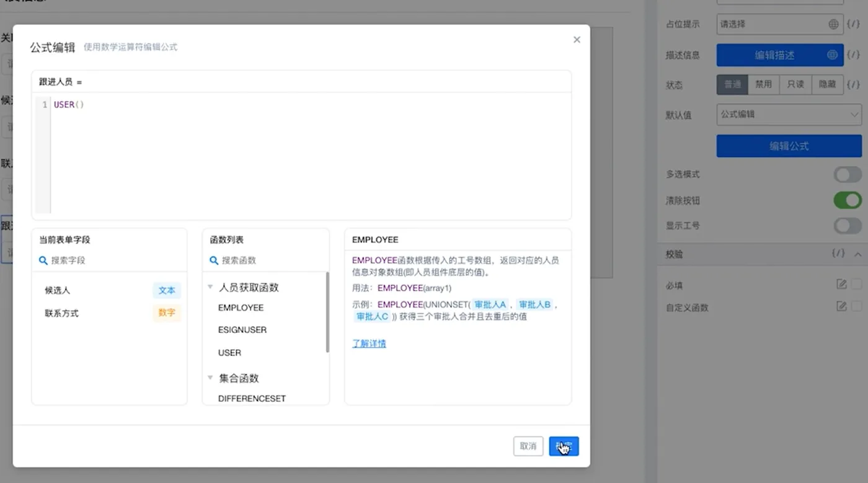
Task: Check the 必填 checkbox
Action: point(857,285)
